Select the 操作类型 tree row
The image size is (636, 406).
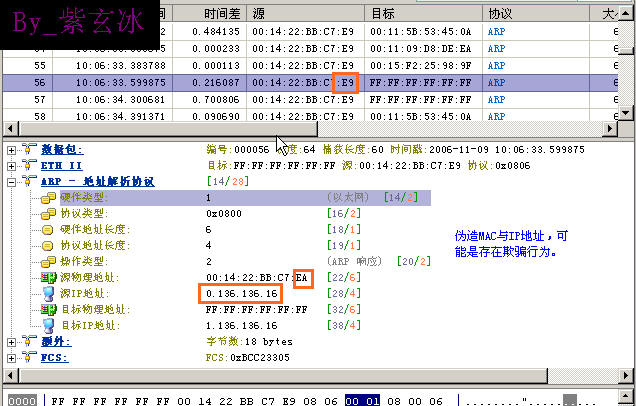245,262
